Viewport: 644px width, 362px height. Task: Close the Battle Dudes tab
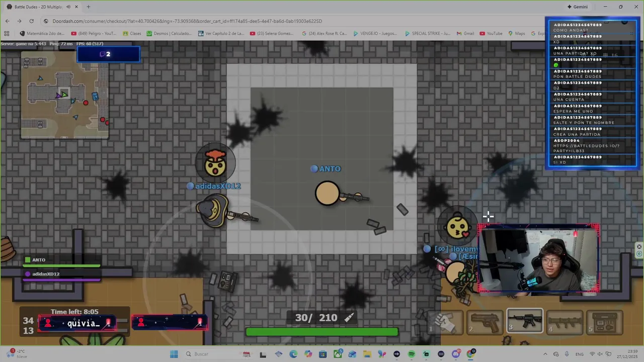(76, 7)
